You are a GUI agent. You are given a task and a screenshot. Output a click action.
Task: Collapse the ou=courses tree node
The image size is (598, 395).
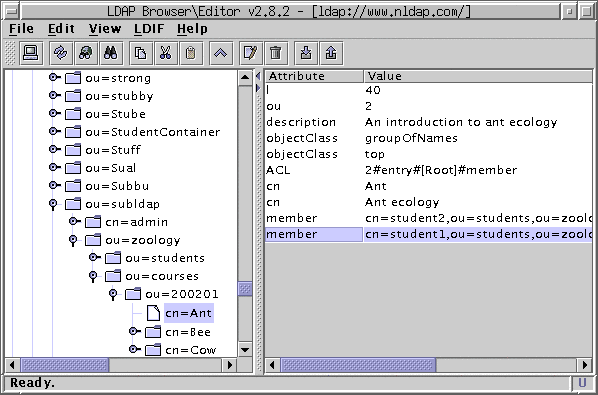(93, 276)
